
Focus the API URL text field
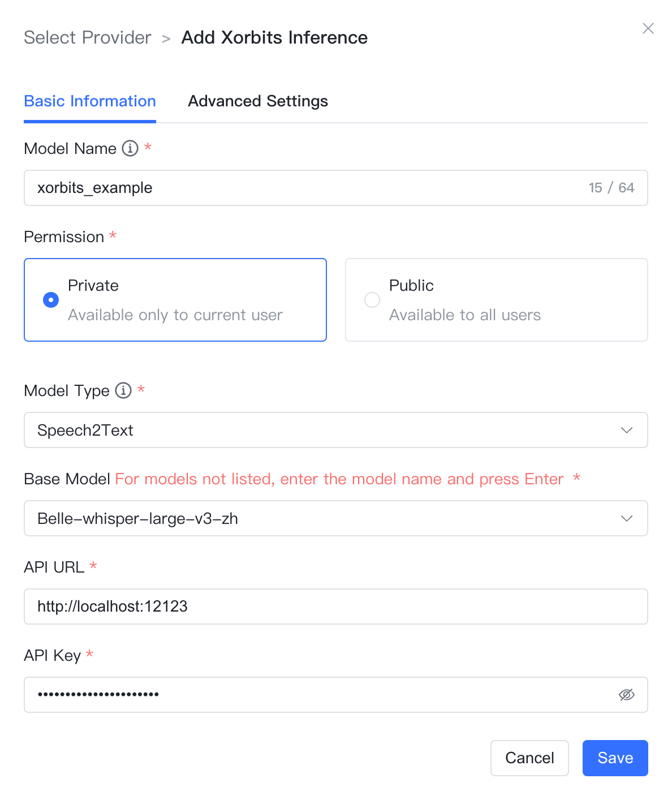click(x=336, y=607)
